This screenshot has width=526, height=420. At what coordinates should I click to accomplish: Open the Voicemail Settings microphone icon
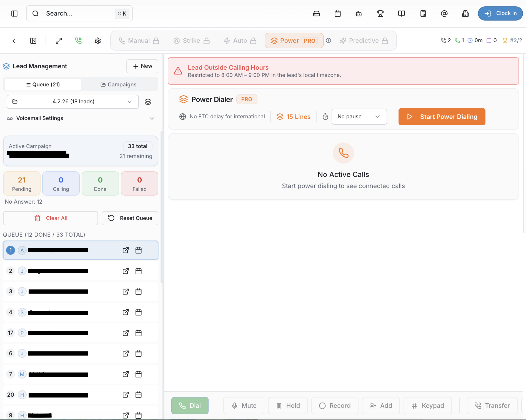[9, 118]
